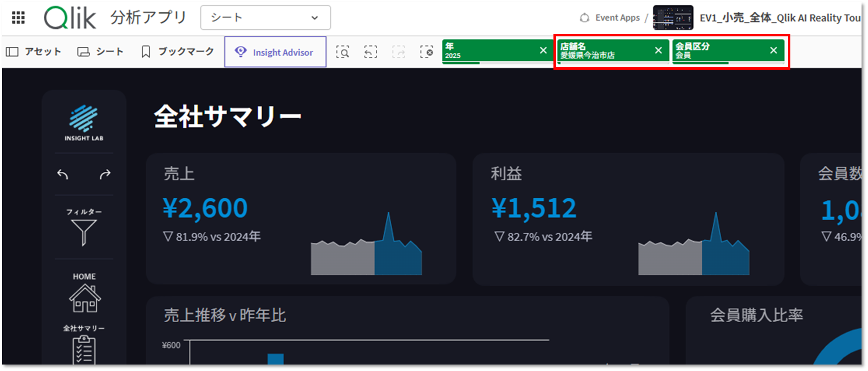Click the smart search selection icon
Viewport: 868px width, 371px height.
click(x=342, y=52)
